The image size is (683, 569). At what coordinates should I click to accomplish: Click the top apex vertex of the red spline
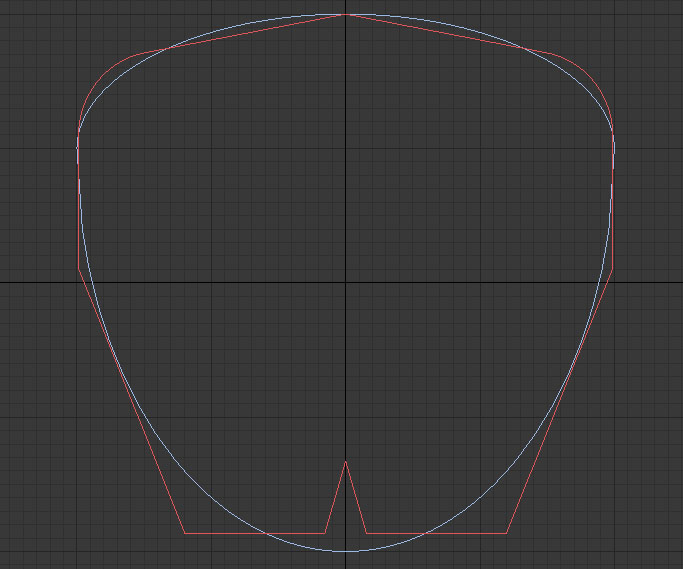(x=346, y=15)
